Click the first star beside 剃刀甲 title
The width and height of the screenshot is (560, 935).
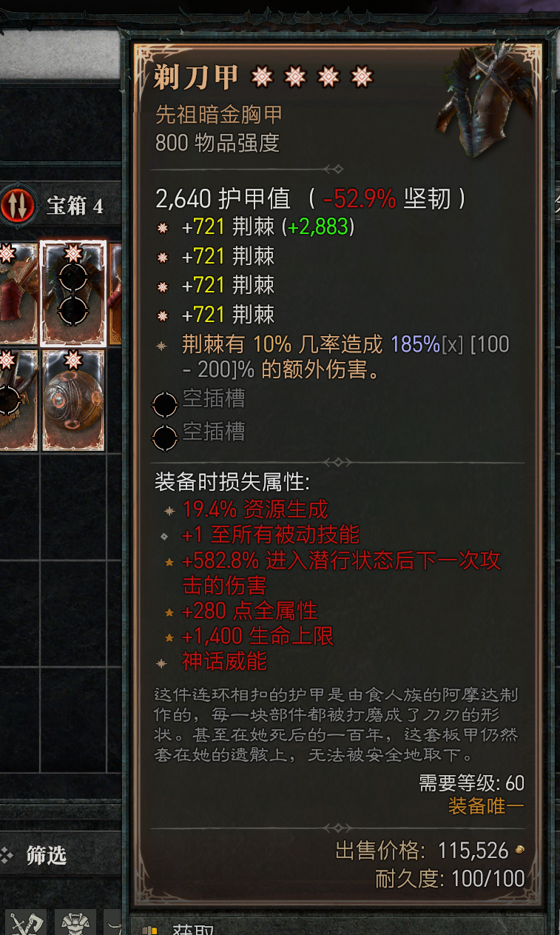(261, 76)
